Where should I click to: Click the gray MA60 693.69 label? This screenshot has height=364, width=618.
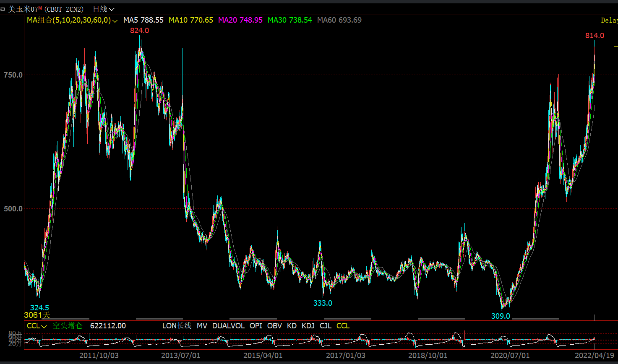click(x=339, y=20)
